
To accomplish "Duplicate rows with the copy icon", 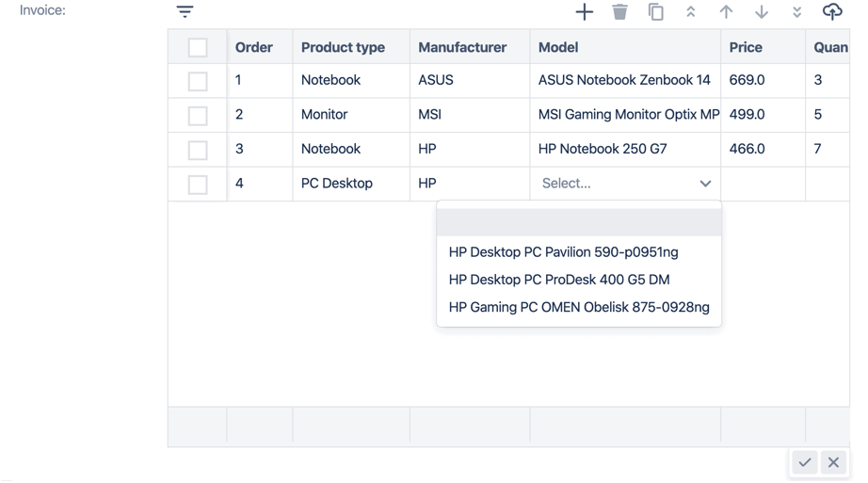I will (655, 11).
